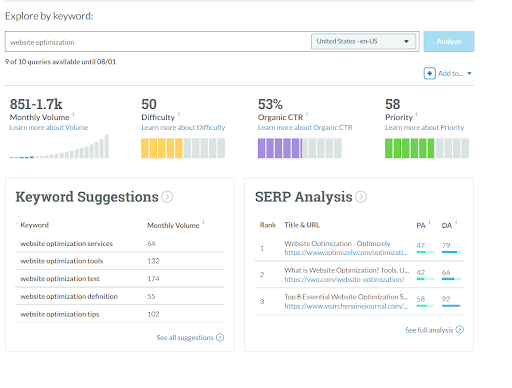The width and height of the screenshot is (512, 388).
Task: Expand the Add to dropdown arrow
Action: [469, 73]
